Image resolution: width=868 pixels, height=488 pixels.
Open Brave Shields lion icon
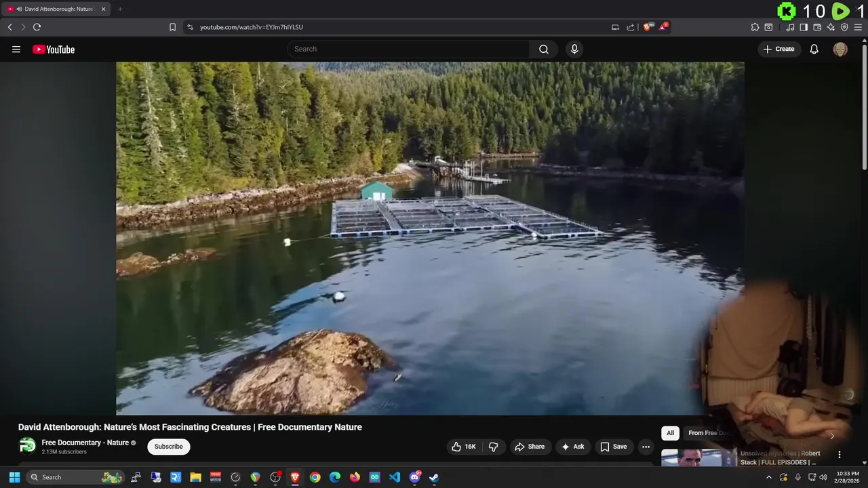tap(648, 27)
